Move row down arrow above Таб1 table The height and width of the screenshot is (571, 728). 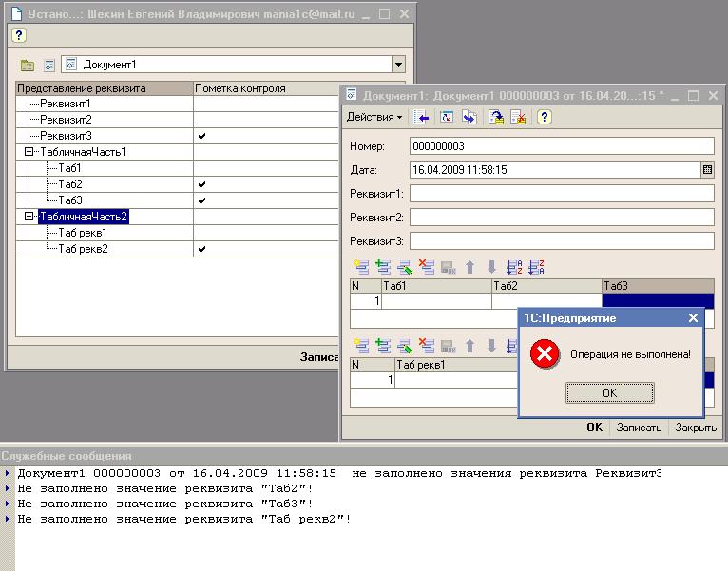491,267
